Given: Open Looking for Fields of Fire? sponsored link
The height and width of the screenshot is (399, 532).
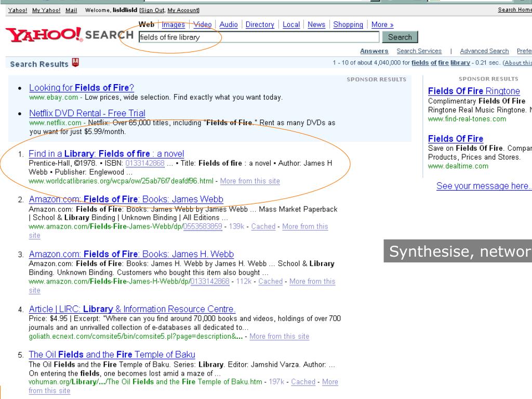Looking at the screenshot, I should pos(82,87).
